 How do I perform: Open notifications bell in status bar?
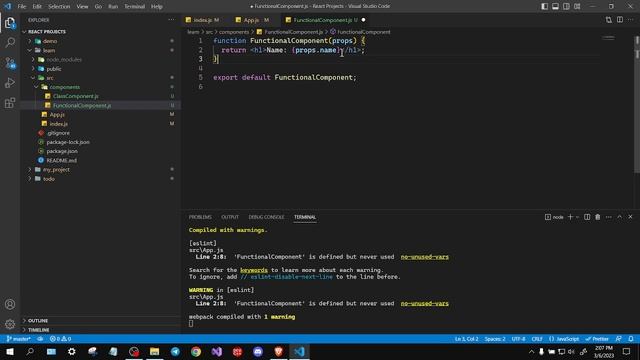pos(631,339)
